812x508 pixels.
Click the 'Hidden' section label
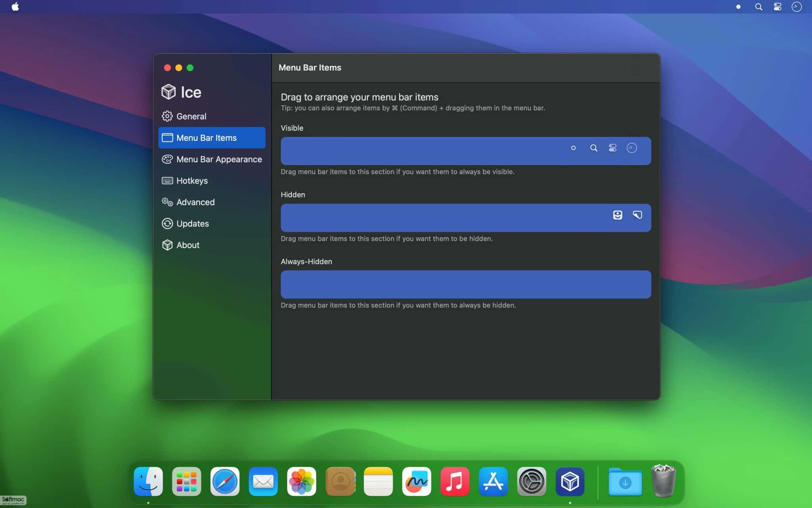pos(293,195)
